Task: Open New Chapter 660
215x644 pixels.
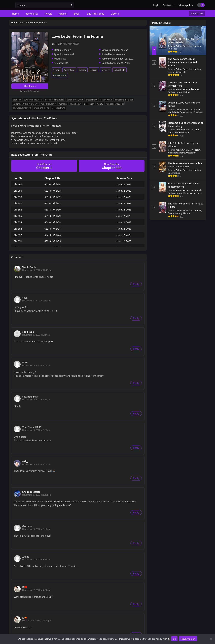Action: [x=111, y=166]
